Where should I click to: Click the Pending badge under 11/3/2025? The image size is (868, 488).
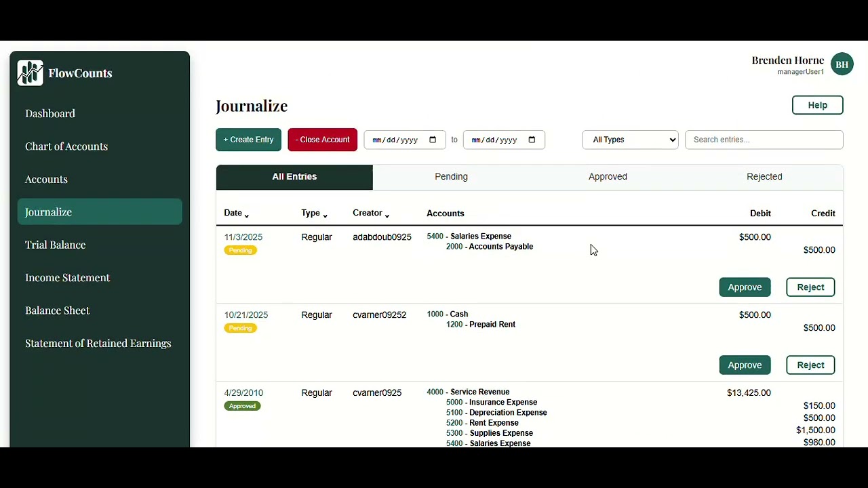tap(240, 250)
